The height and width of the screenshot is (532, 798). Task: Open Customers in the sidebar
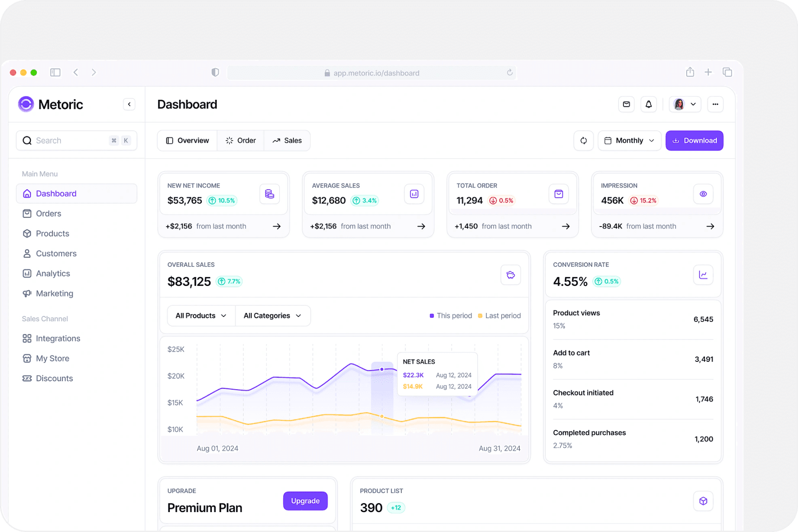[x=77, y=254]
